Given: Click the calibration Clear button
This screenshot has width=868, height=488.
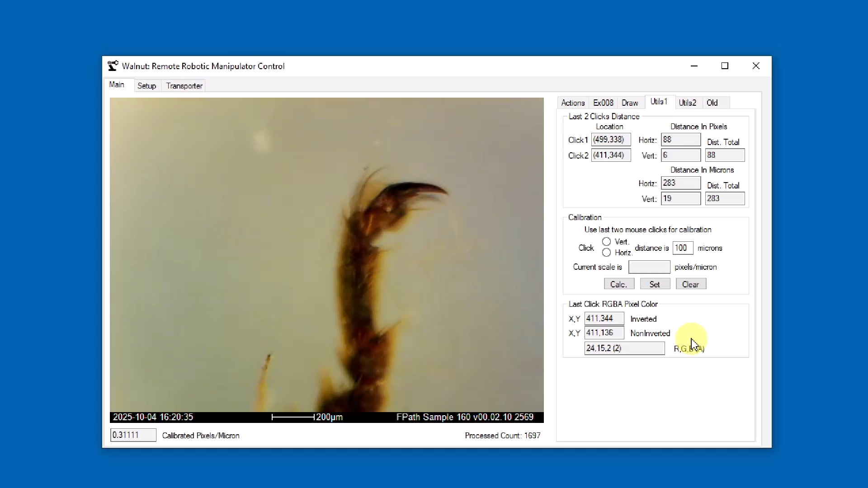Looking at the screenshot, I should pyautogui.click(x=690, y=284).
